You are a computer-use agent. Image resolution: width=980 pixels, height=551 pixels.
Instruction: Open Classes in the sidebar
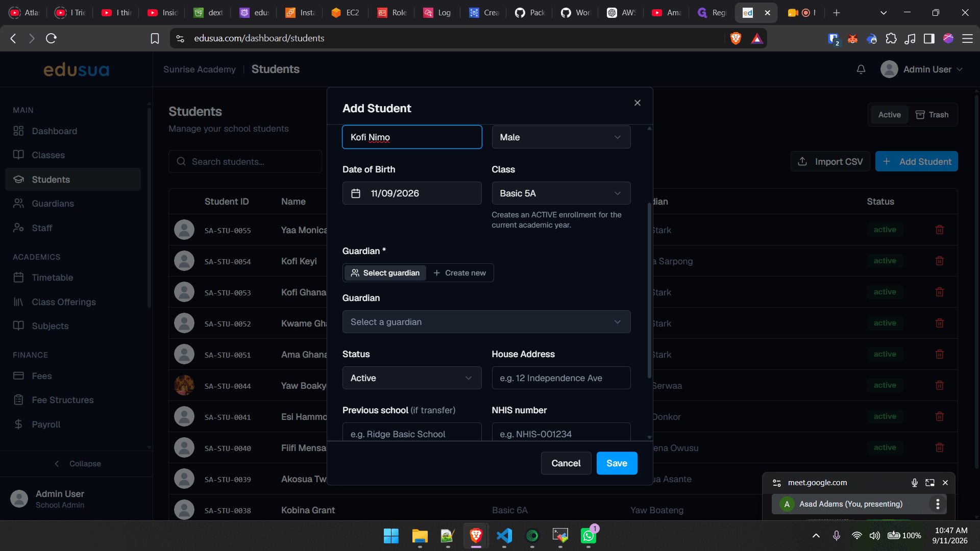[73, 155]
